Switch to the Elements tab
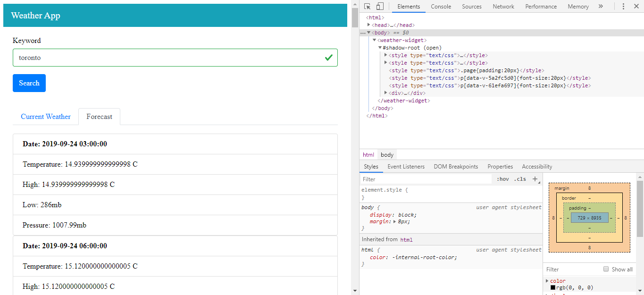The width and height of the screenshot is (644, 295). coord(409,7)
